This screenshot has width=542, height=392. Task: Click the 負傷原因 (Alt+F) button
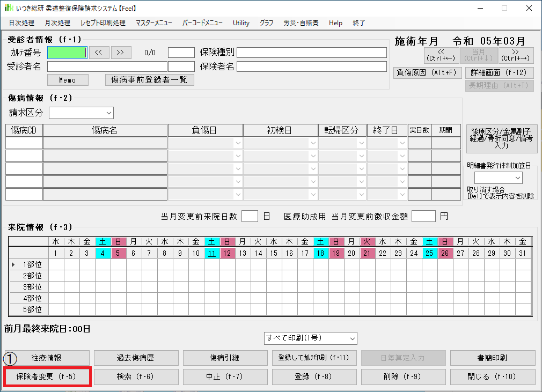428,72
